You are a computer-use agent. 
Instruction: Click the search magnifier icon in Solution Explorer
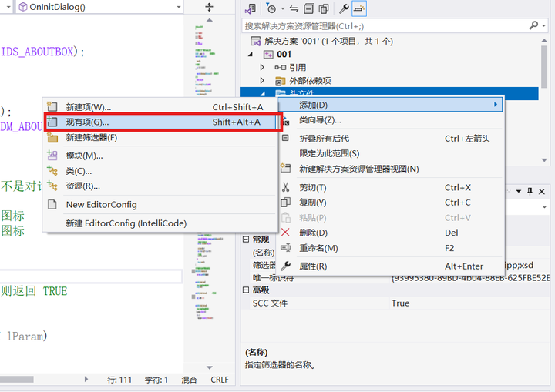coord(533,25)
